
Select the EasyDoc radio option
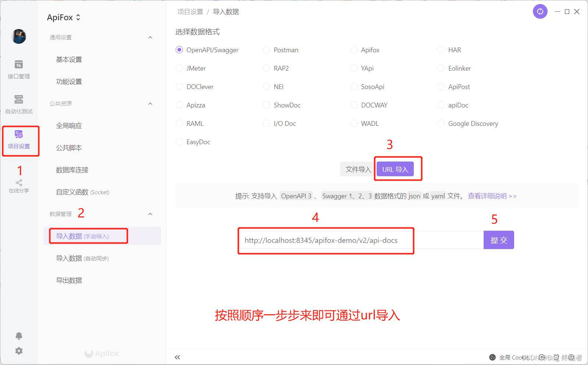[x=179, y=142]
